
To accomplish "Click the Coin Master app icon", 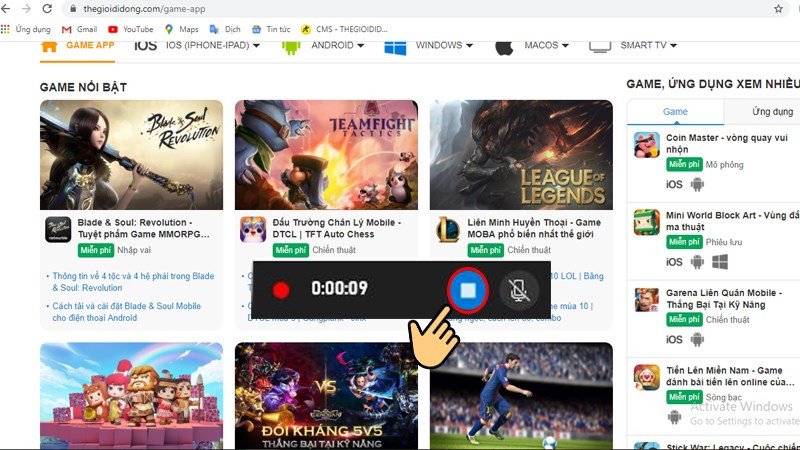I will click(646, 145).
